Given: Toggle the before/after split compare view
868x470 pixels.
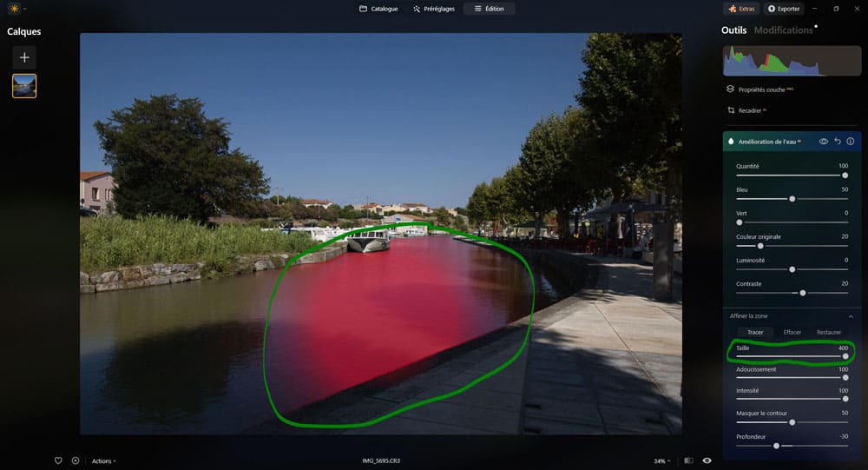Looking at the screenshot, I should click(x=688, y=460).
